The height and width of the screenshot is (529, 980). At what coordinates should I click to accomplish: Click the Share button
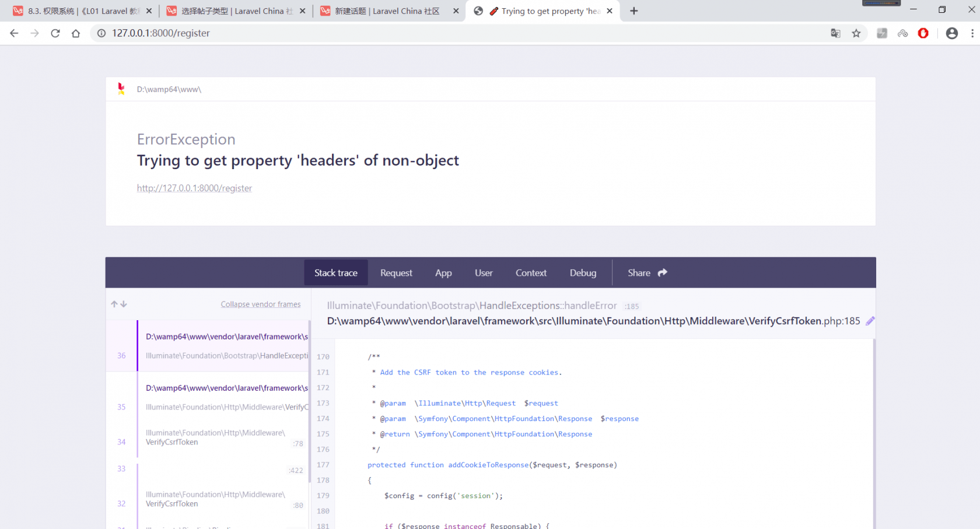[647, 273]
